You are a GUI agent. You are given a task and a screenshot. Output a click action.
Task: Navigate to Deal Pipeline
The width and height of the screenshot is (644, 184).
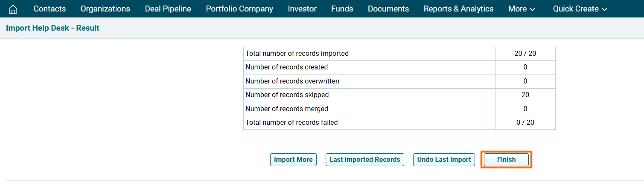click(168, 9)
